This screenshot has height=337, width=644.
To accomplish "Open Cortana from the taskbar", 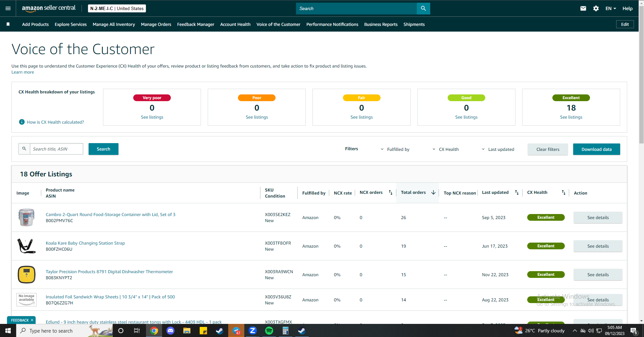I will pyautogui.click(x=121, y=331).
